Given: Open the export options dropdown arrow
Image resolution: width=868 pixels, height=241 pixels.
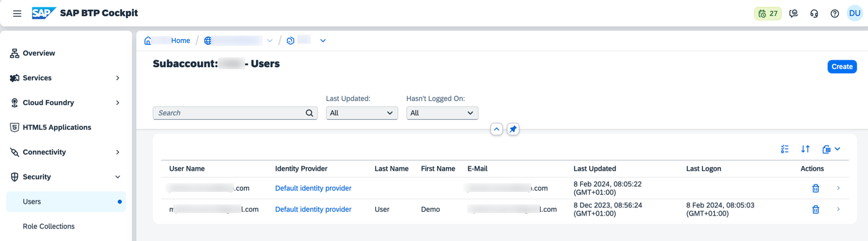Looking at the screenshot, I should click(x=838, y=149).
